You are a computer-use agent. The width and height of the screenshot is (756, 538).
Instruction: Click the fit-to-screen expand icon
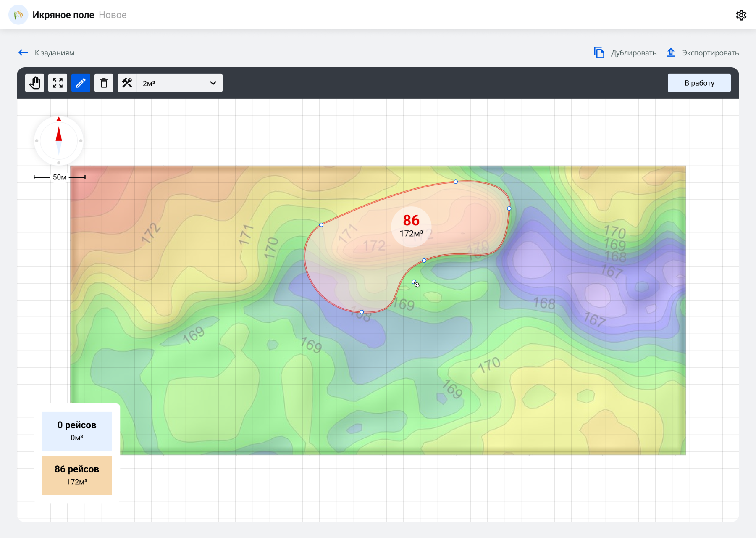click(58, 83)
